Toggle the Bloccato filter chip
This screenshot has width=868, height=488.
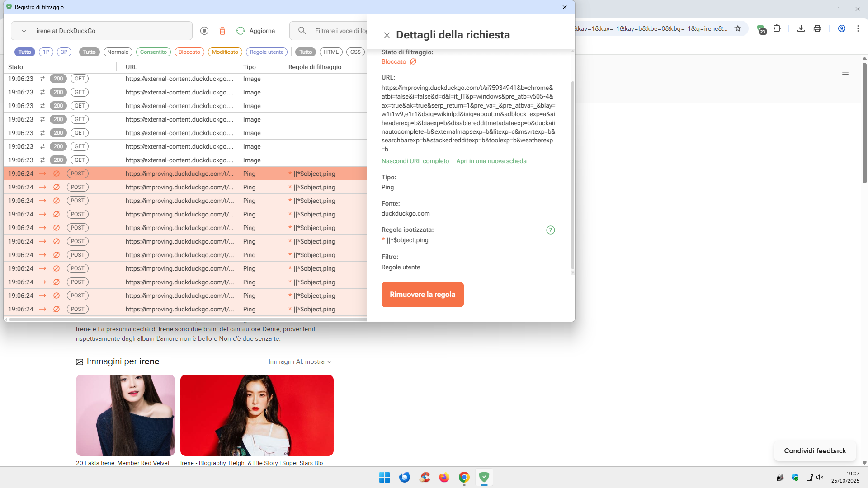[189, 52]
